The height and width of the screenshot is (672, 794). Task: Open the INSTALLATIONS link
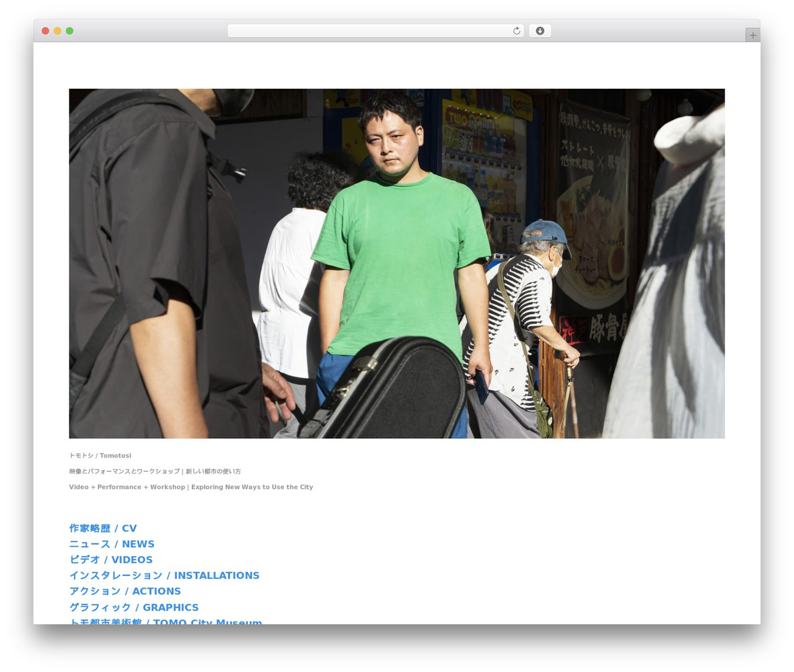tap(164, 575)
